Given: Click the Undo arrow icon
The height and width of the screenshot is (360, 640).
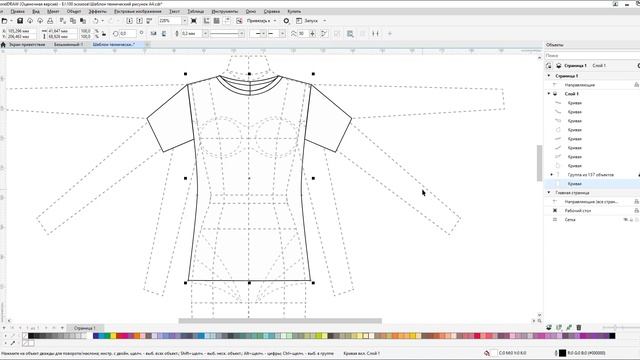Looking at the screenshot, I should click(96, 20).
